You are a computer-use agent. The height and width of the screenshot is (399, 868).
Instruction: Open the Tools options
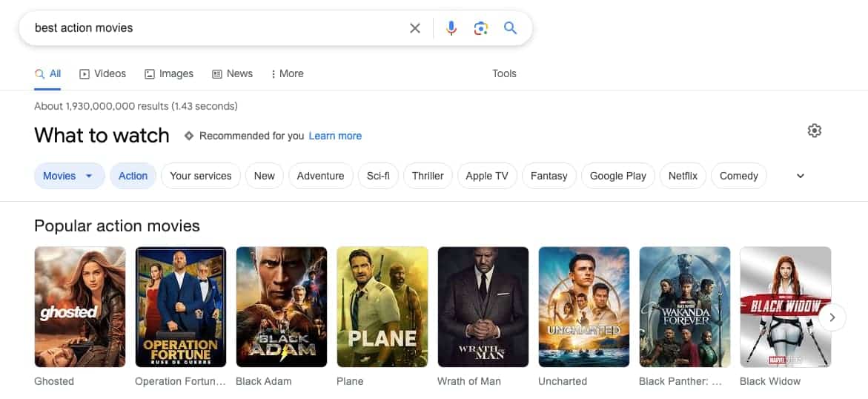[x=504, y=73]
